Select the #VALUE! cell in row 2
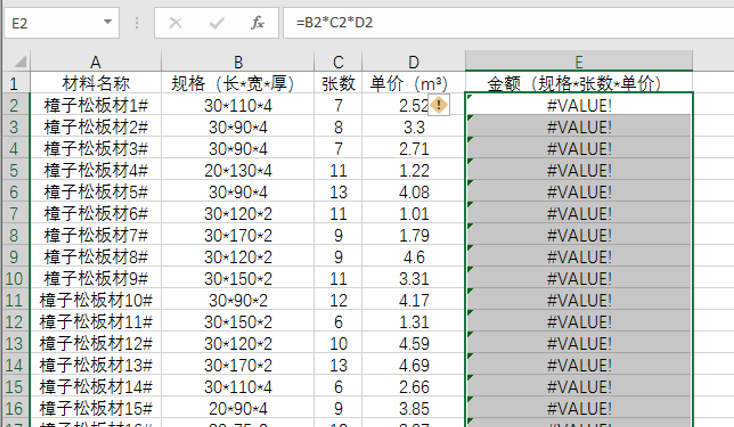Screen dimensions: 734x427 pos(579,105)
